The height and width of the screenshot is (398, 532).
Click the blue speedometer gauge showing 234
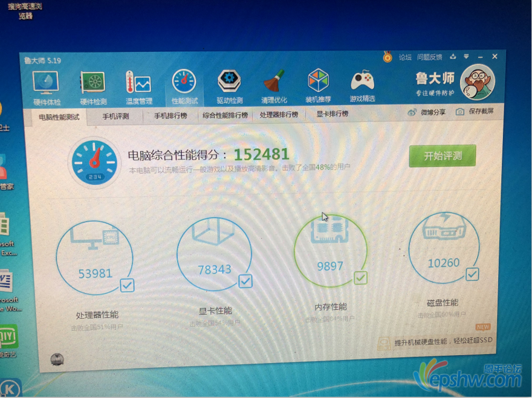pyautogui.click(x=95, y=162)
